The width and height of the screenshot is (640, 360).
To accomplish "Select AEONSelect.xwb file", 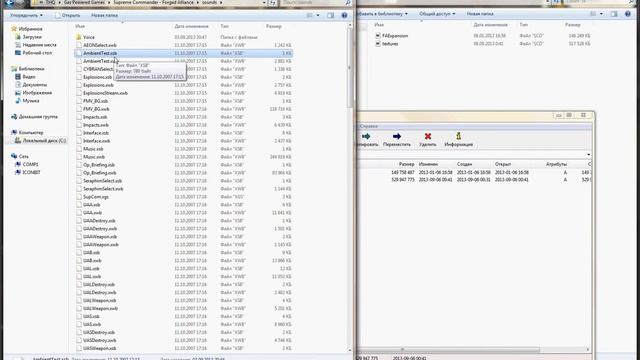I will click(x=100, y=45).
